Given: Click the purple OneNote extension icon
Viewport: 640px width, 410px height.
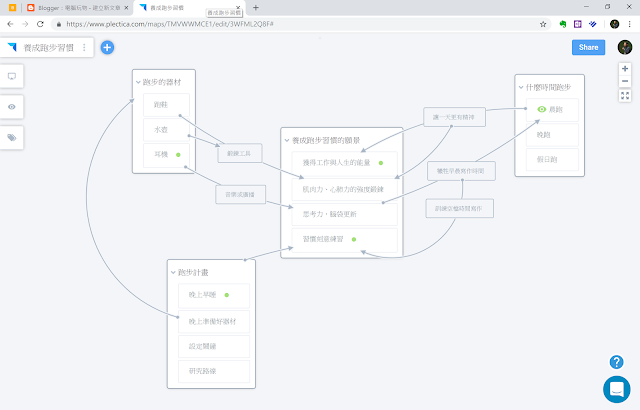Looking at the screenshot, I should pyautogui.click(x=578, y=24).
